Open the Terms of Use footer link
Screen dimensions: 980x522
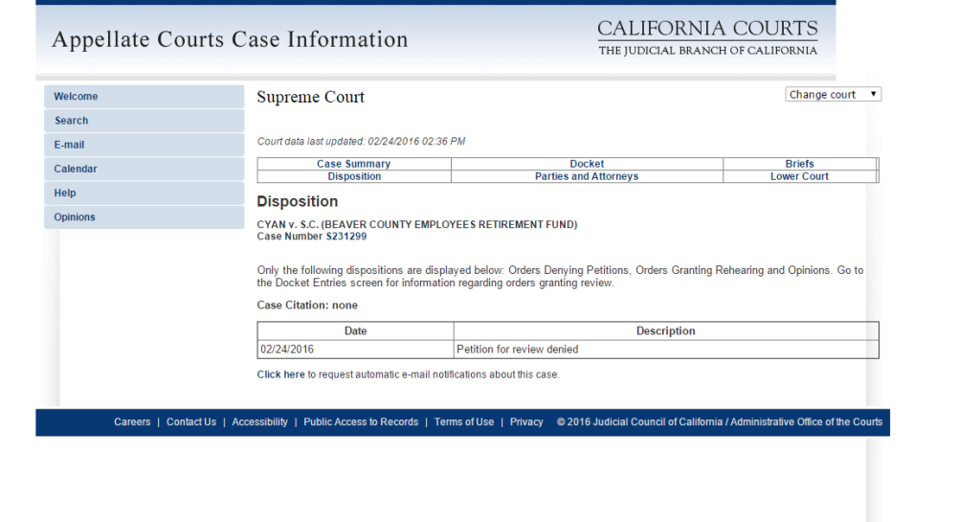click(464, 422)
